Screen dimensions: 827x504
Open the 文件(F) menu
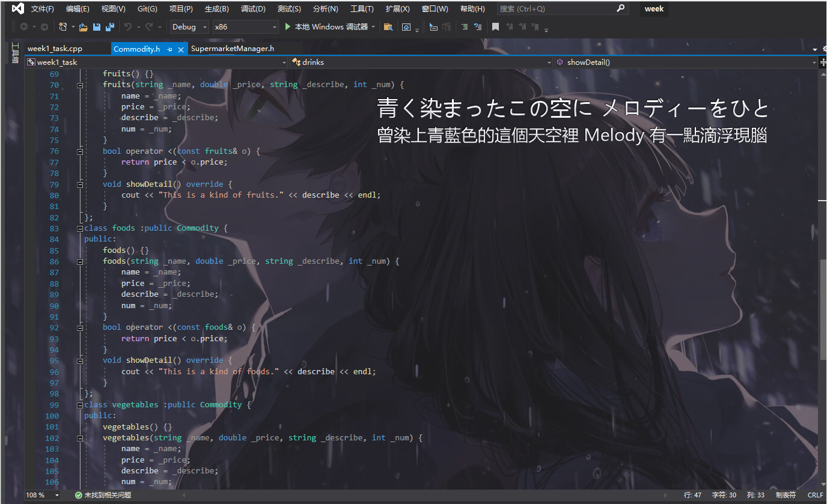coord(42,9)
